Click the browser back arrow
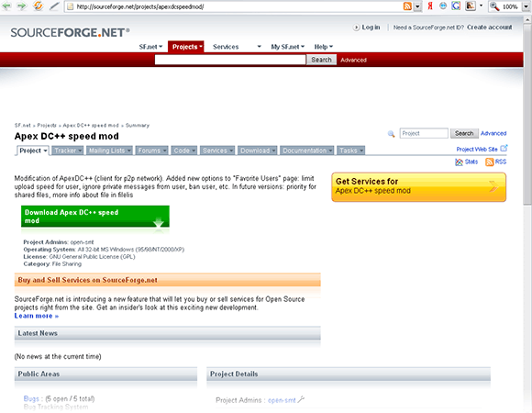The height and width of the screenshot is (413, 532). pos(6,6)
